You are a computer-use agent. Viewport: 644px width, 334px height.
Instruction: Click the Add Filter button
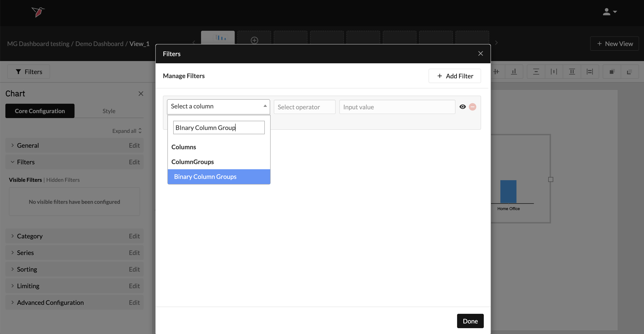[x=454, y=76]
